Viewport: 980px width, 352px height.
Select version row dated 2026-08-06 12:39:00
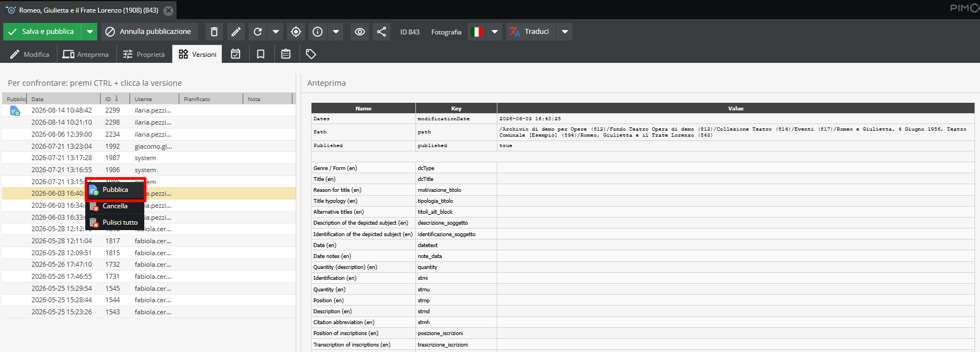[x=149, y=134]
